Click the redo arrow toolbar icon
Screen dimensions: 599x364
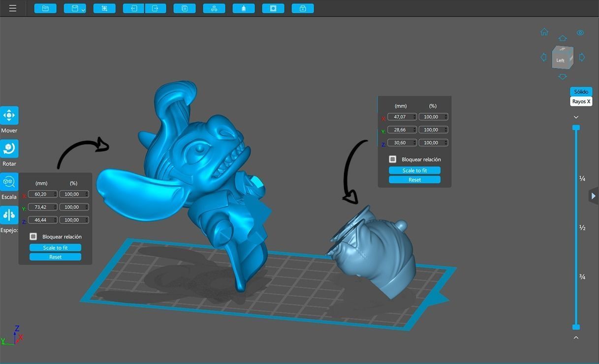point(155,8)
